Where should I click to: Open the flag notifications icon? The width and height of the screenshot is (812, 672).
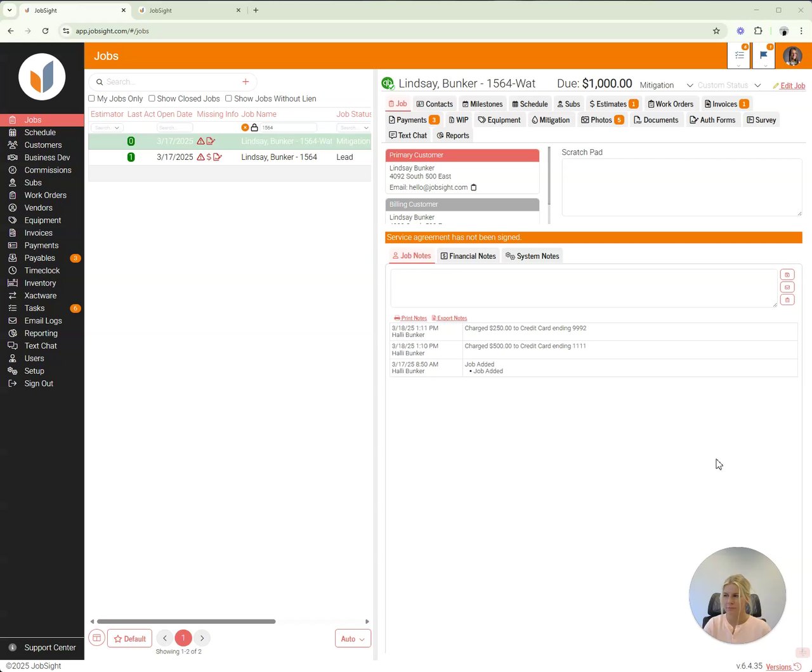click(764, 56)
